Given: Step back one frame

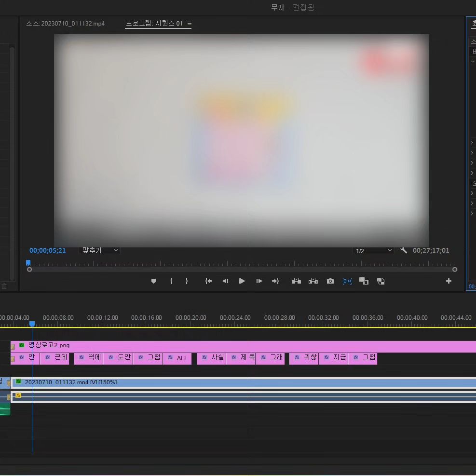Looking at the screenshot, I should (225, 281).
